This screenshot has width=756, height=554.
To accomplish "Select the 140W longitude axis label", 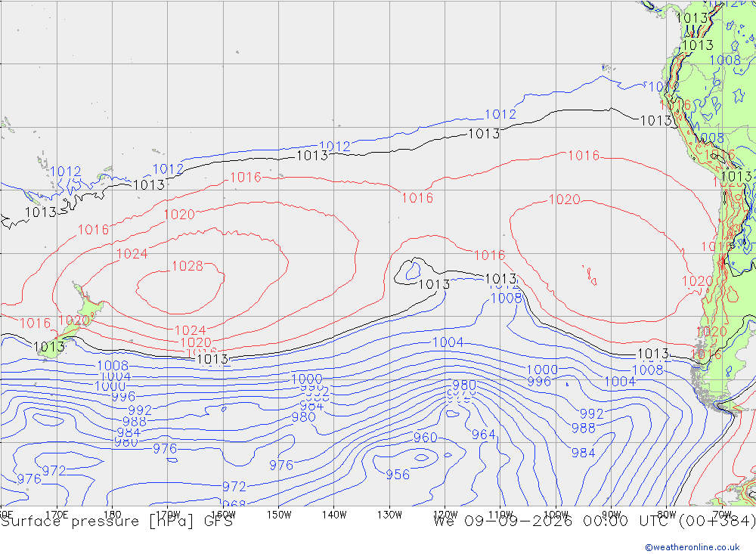I will tap(334, 515).
